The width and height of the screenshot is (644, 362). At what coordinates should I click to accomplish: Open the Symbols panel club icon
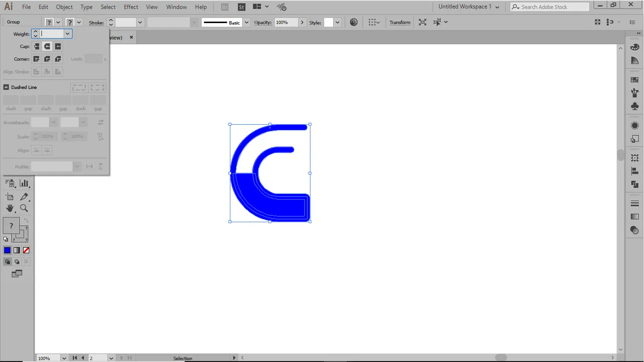634,106
